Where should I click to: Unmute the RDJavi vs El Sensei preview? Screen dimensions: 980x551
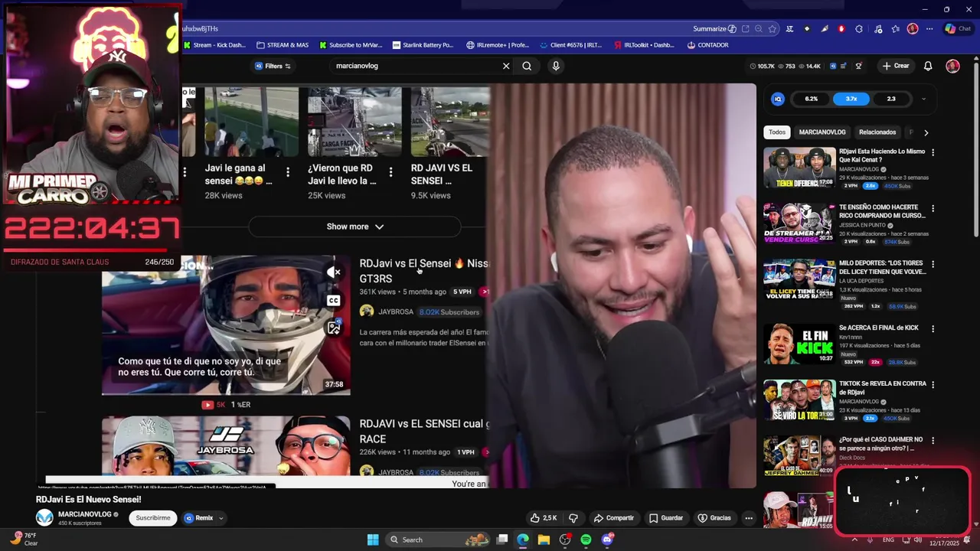334,272
